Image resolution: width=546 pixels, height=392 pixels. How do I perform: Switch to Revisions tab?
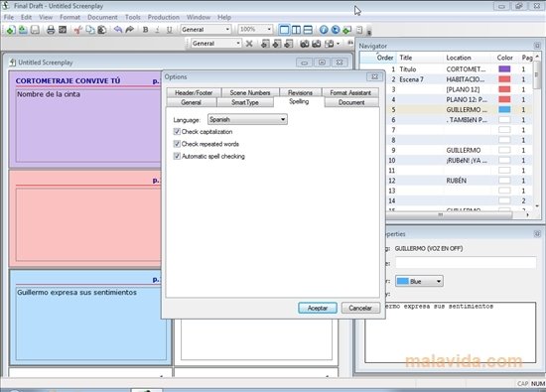(300, 92)
